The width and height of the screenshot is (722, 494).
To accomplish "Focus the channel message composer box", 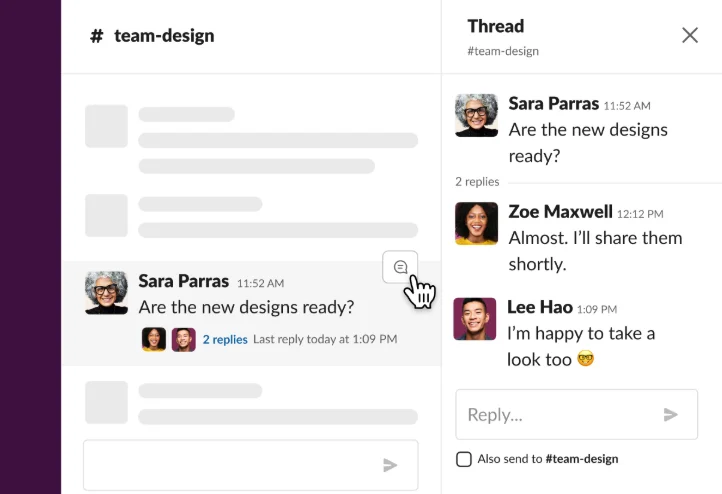I will click(x=230, y=465).
